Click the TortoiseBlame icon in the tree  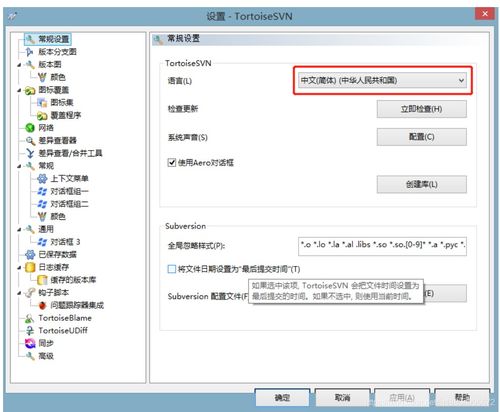[30, 318]
